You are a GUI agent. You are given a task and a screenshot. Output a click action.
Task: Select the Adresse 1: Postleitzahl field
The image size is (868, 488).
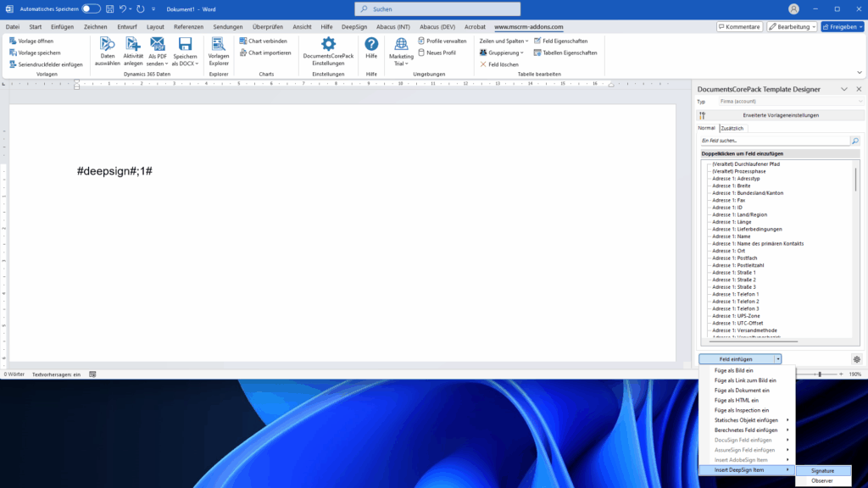(x=738, y=265)
